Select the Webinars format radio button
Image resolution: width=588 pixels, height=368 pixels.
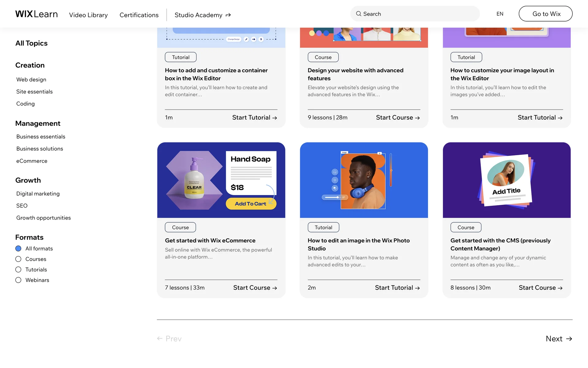click(x=18, y=280)
